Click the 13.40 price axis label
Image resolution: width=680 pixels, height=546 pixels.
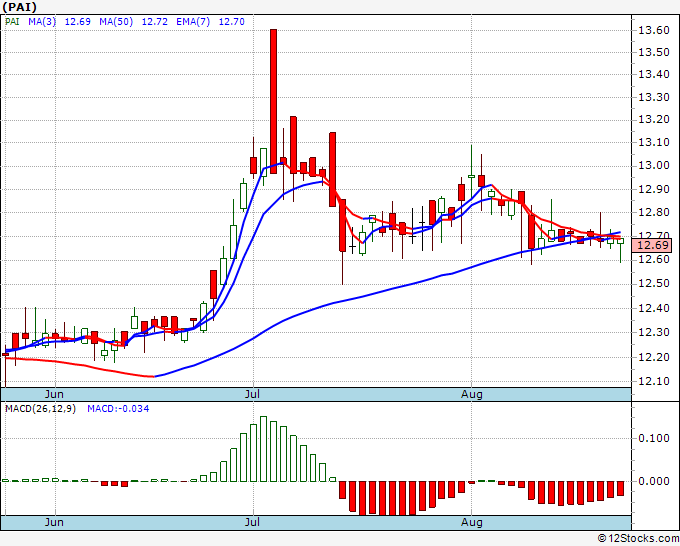pos(654,74)
